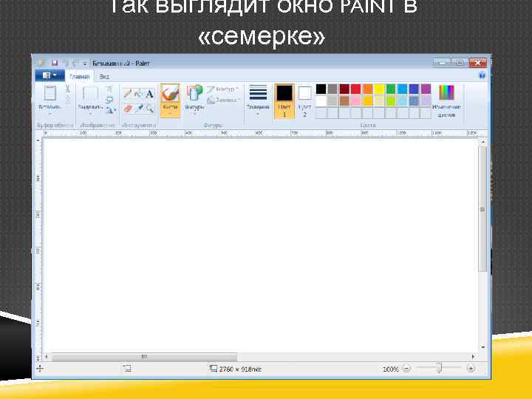
Task: Open the line Thickness dropdown
Action: [258, 100]
